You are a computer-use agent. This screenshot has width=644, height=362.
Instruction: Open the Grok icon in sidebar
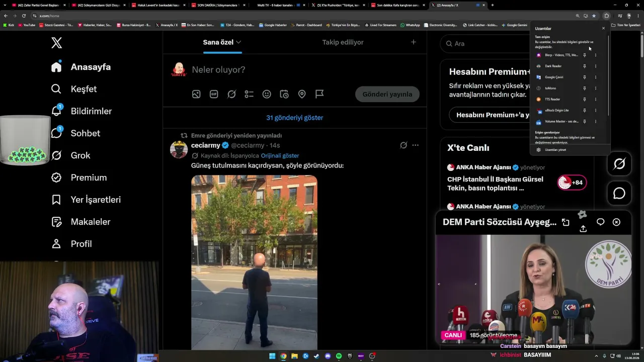pos(56,155)
